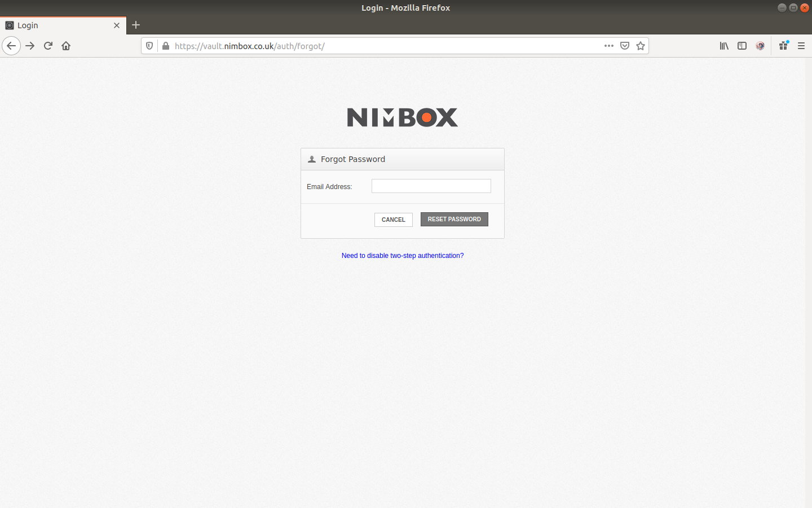This screenshot has width=812, height=508.
Task: Open the Firefox account avatar
Action: 760,46
